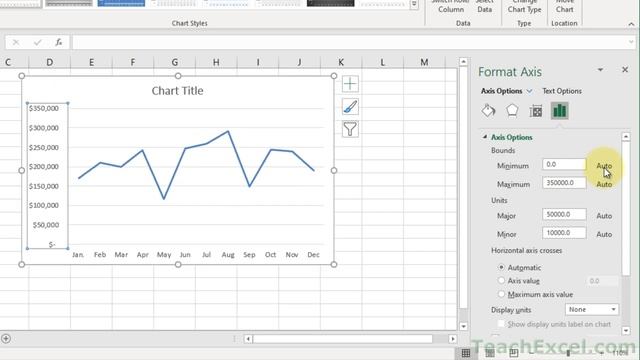This screenshot has width=640, height=360.
Task: Open the Axis Options dropdown chevron
Action: click(529, 91)
